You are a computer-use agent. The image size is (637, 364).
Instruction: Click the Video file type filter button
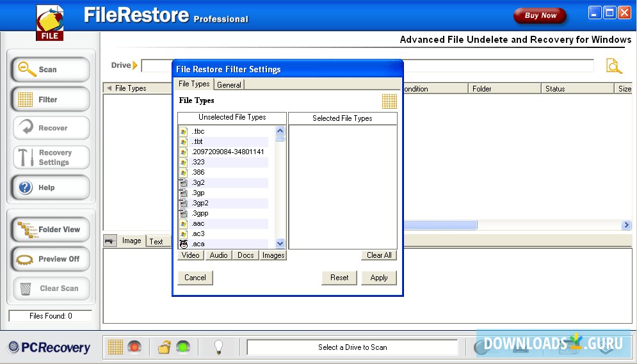coord(191,255)
